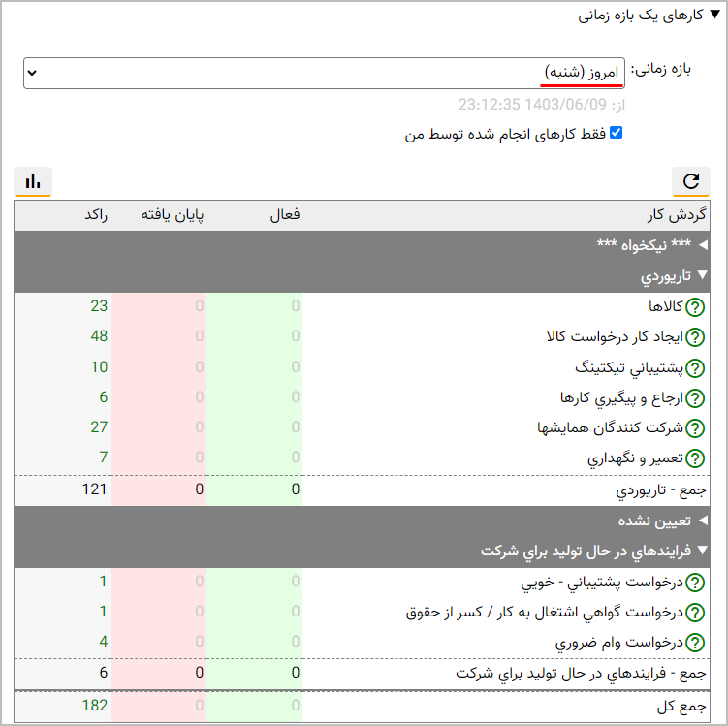Click help icon beside درخواست وام ضروری
Image resolution: width=728 pixels, height=726 pixels.
695,643
